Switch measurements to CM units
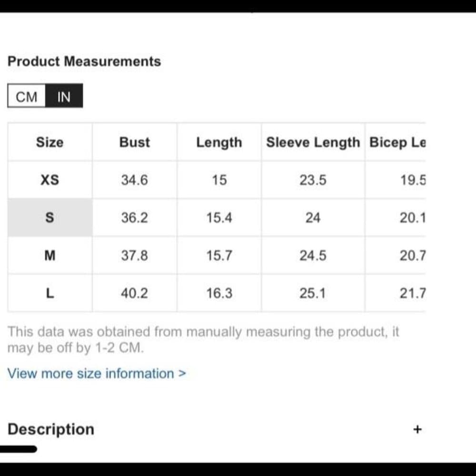476x476 pixels. coord(27,96)
